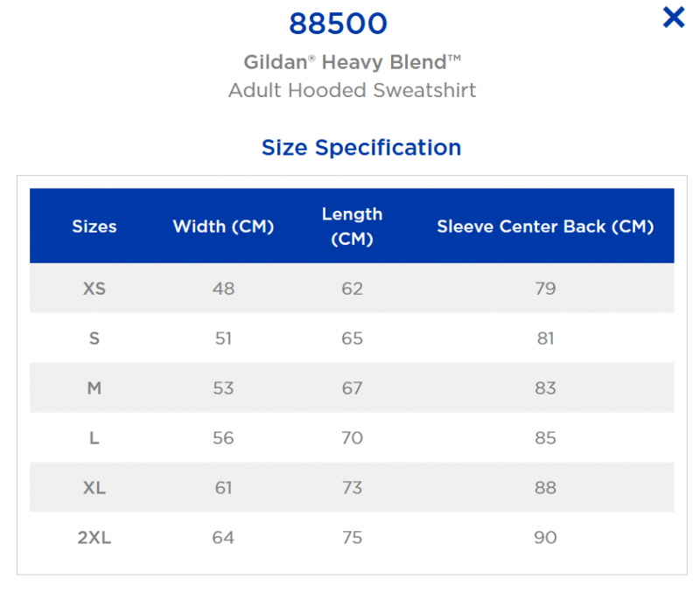Select the S size row label
Image resolution: width=700 pixels, height=600 pixels.
[94, 338]
